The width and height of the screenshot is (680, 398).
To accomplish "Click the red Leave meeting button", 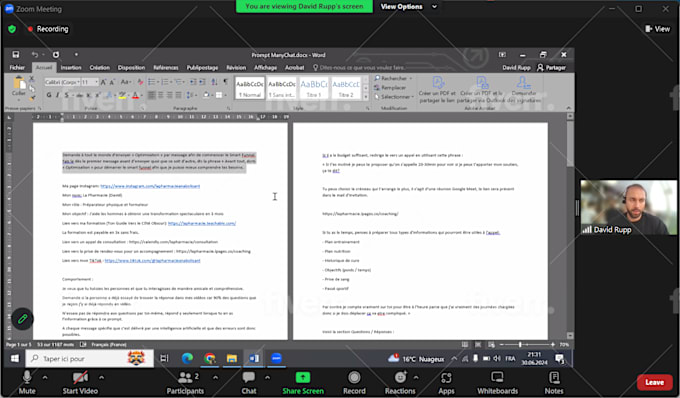I will [x=654, y=382].
